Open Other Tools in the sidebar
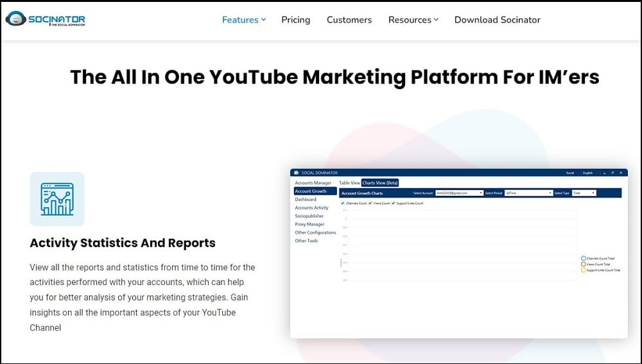This screenshot has height=364, width=642. coord(306,241)
